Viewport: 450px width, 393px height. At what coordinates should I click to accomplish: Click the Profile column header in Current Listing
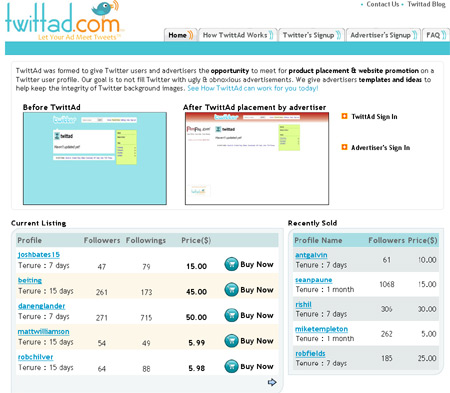[29, 240]
